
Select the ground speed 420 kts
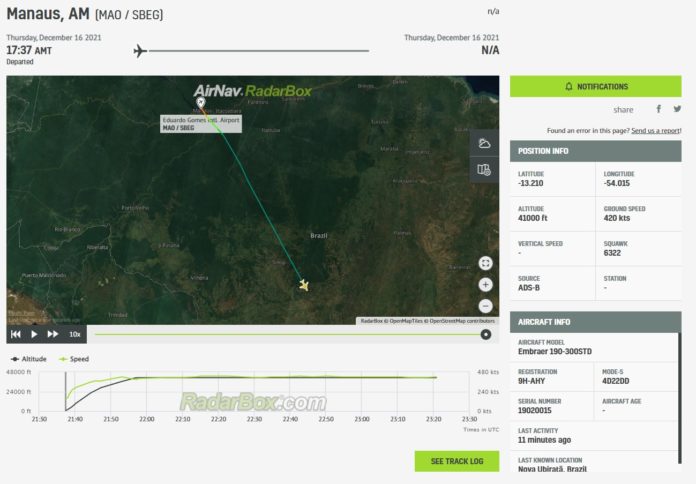click(617, 218)
